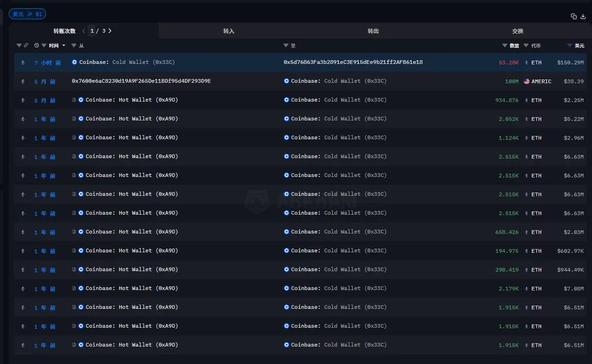Click the recipient Coinbase logo in the 290.419 row
Screen dimensions: 592x364
(x=286, y=270)
